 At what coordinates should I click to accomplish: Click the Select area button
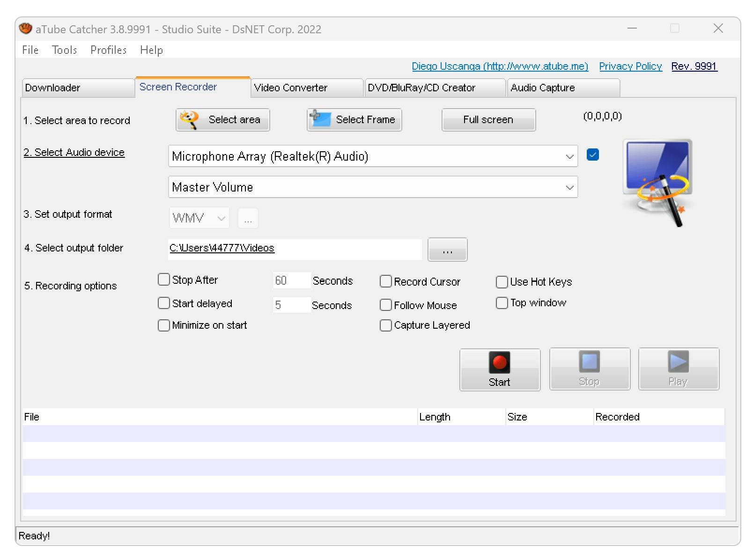pos(223,120)
